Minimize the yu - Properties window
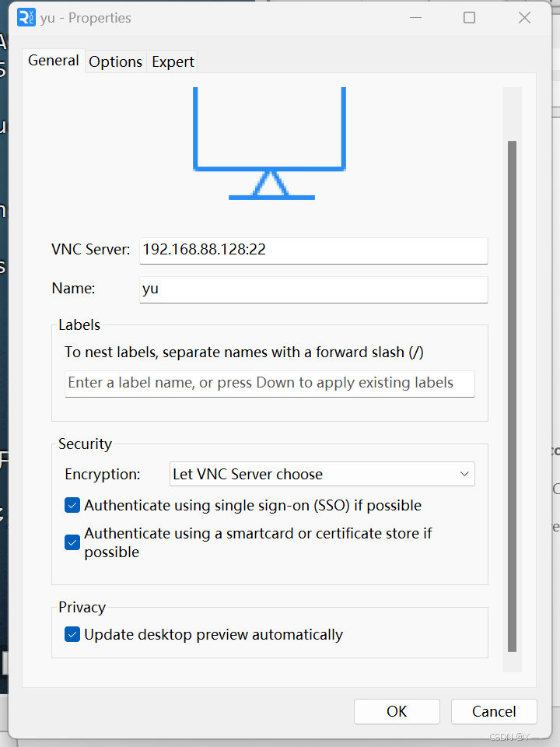560x747 pixels. (x=415, y=17)
